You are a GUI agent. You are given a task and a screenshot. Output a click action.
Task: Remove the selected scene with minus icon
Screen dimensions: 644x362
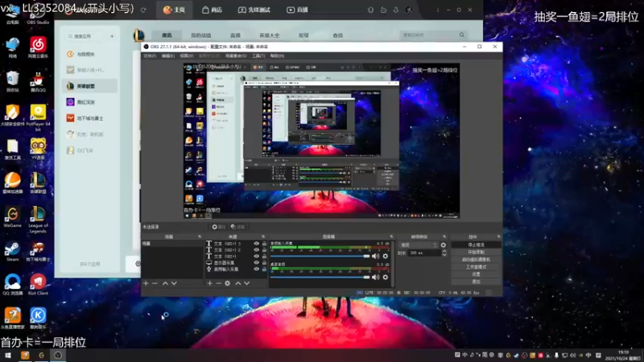tap(155, 283)
